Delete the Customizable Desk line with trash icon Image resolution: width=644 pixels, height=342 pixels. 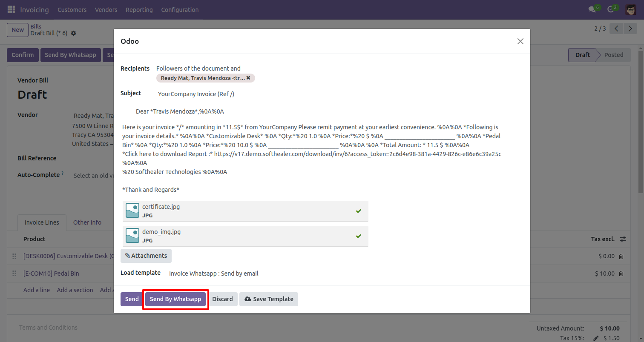(x=621, y=256)
